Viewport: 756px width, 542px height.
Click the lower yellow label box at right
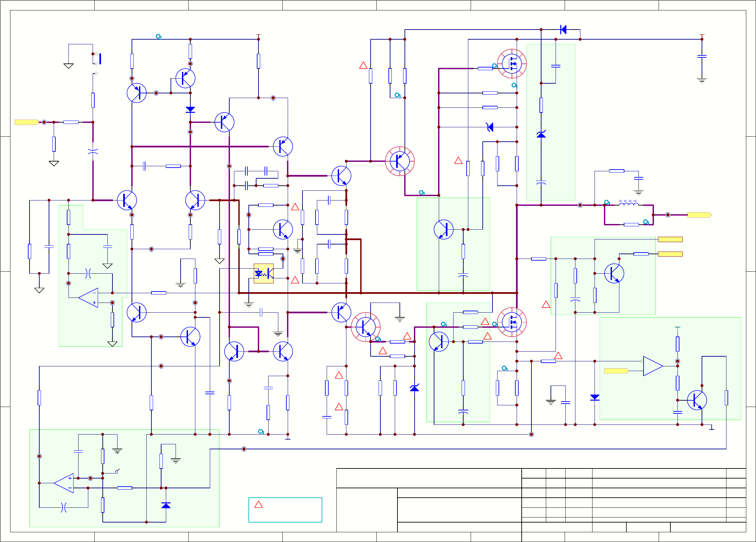670,254
